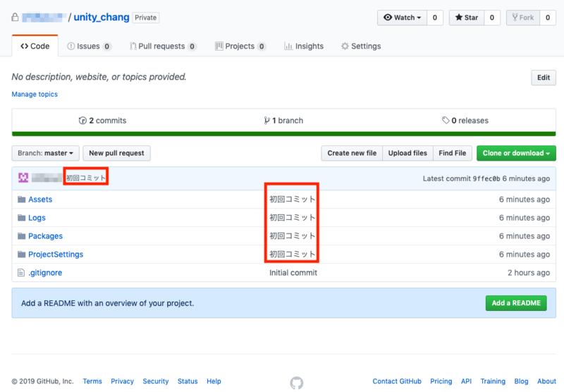Click the Insights graph icon
The height and width of the screenshot is (392, 564).
click(x=288, y=46)
